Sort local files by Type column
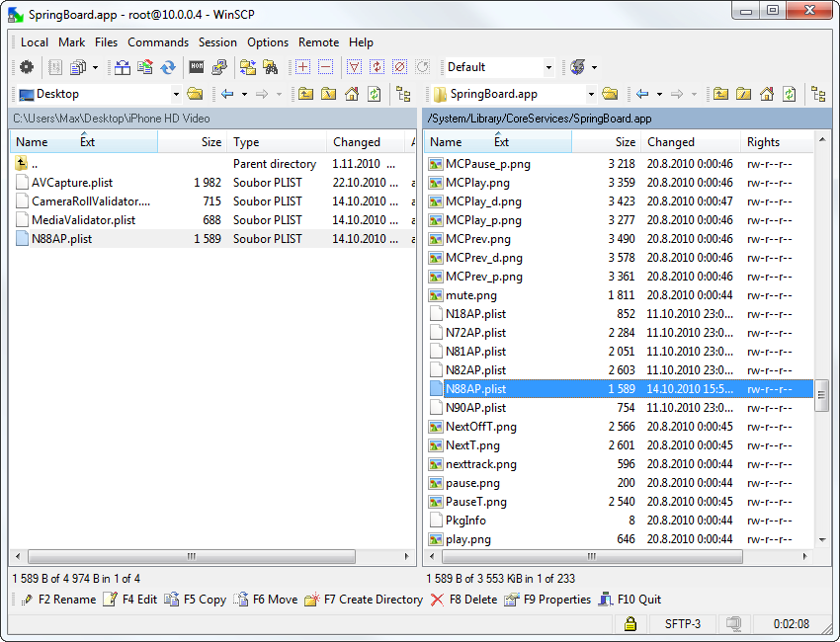The image size is (840, 642). tap(277, 142)
